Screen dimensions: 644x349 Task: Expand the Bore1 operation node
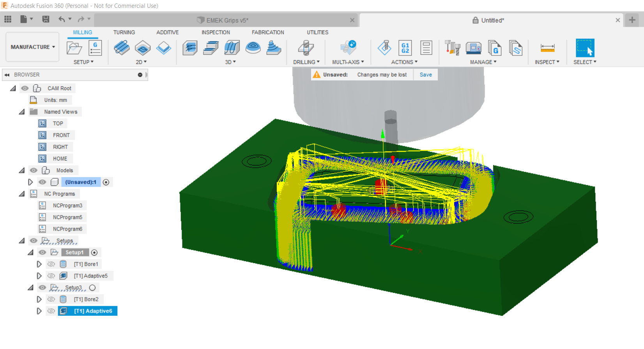click(x=39, y=264)
